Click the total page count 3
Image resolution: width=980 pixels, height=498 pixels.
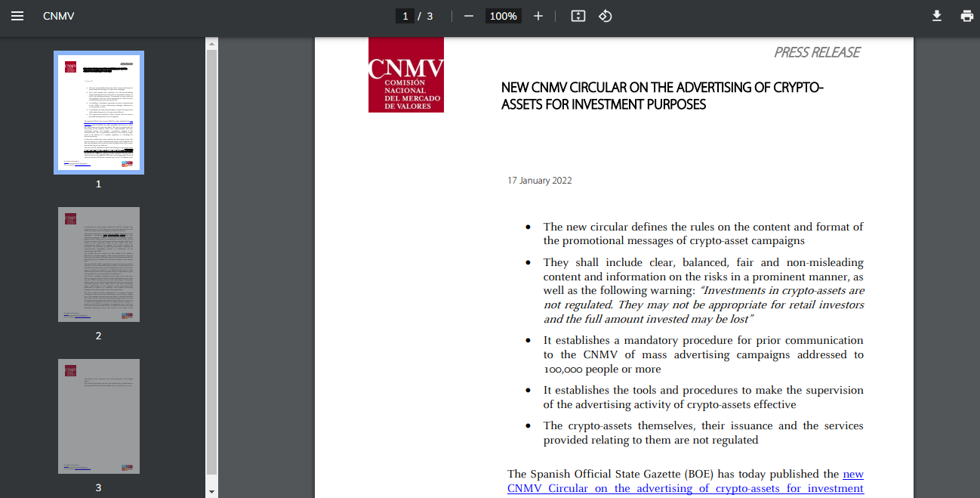click(430, 16)
